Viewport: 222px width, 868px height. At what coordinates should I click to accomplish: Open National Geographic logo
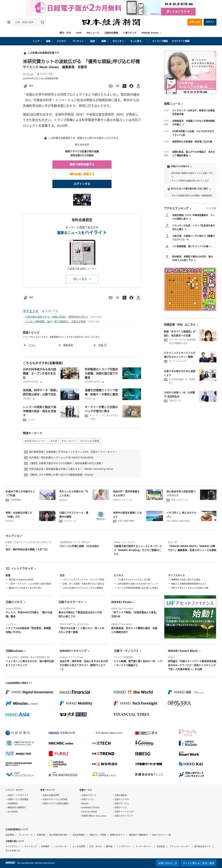tap(58, 764)
